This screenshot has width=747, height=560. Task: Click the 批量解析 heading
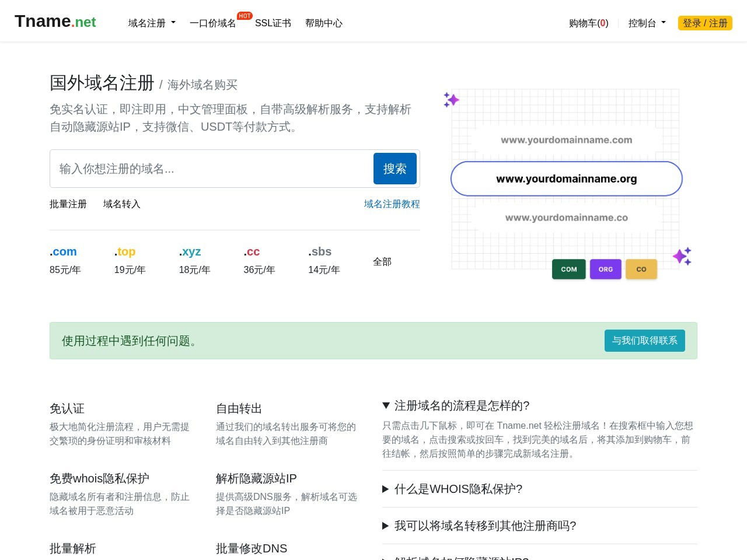(x=73, y=548)
